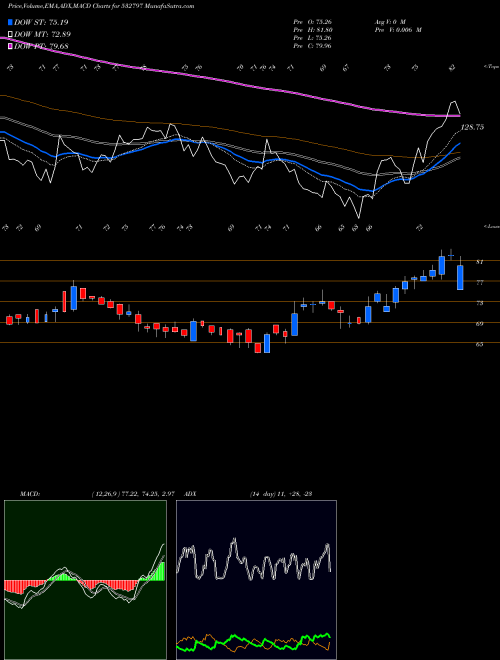The width and height of the screenshot is (500, 660).
Task: Select the 'DOW PT: 79.68' legend label
Action: click(x=41, y=46)
